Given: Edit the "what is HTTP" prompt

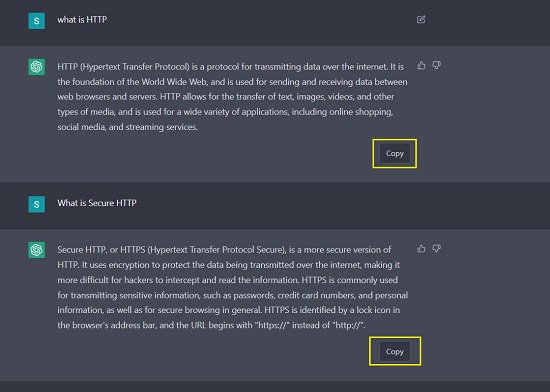Looking at the screenshot, I should point(421,19).
